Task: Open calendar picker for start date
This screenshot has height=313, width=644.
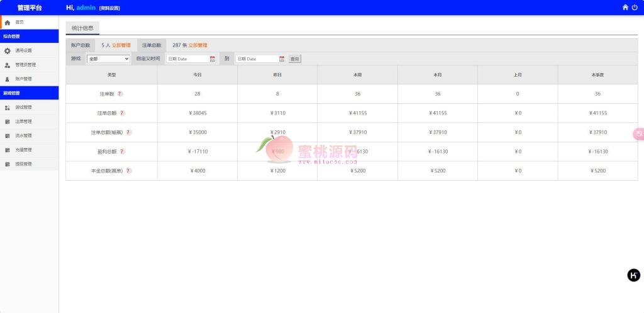Action: point(213,59)
